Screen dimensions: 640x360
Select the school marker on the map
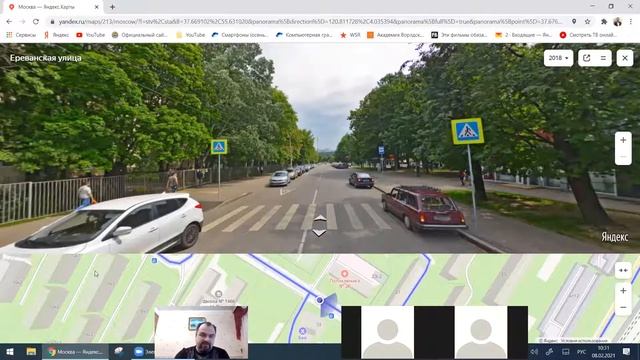[x=218, y=294]
